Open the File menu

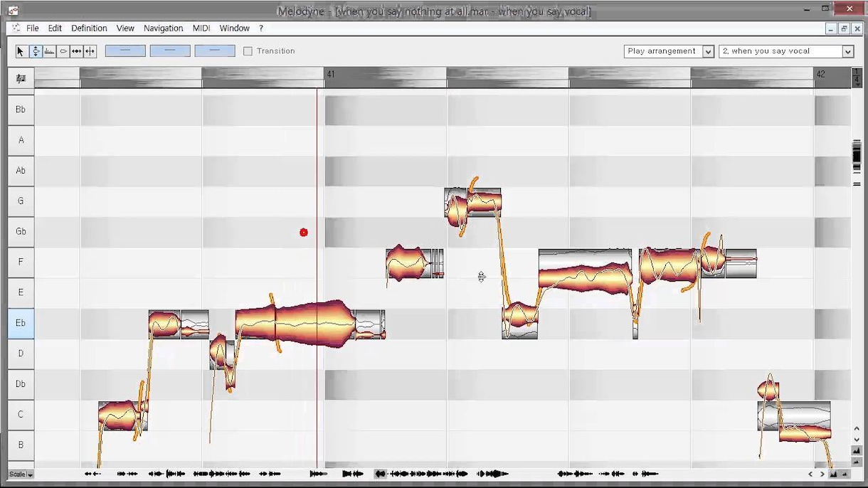(x=33, y=28)
